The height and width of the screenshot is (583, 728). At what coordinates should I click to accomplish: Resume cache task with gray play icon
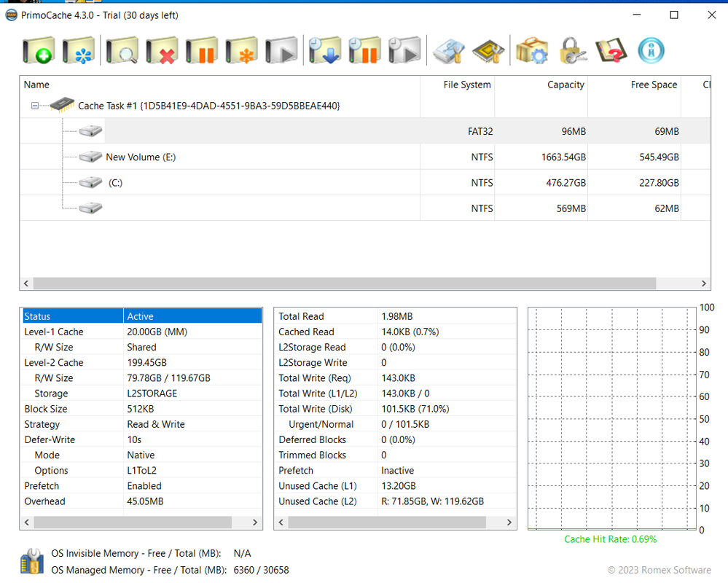tap(281, 50)
